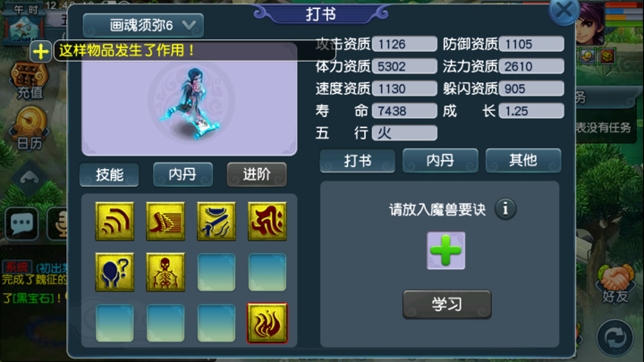The width and height of the screenshot is (644, 362).
Task: Open the 充值 recharge icon
Action: click(30, 81)
